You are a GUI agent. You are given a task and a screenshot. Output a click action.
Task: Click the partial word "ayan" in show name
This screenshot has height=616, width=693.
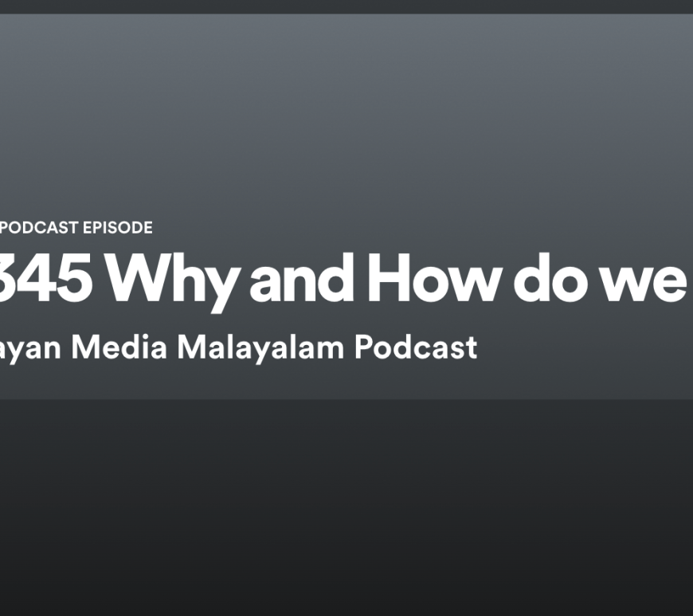coord(32,349)
